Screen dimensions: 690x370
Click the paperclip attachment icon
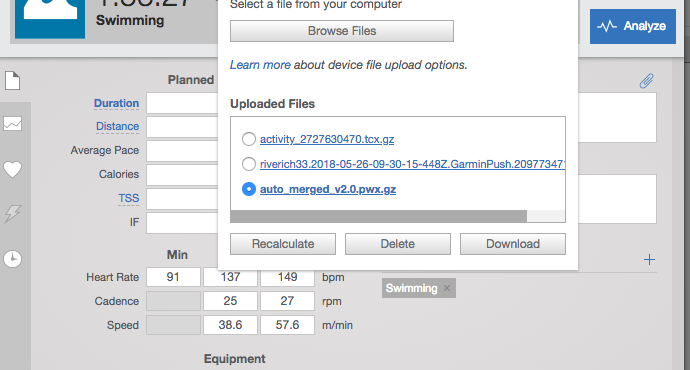coord(646,81)
